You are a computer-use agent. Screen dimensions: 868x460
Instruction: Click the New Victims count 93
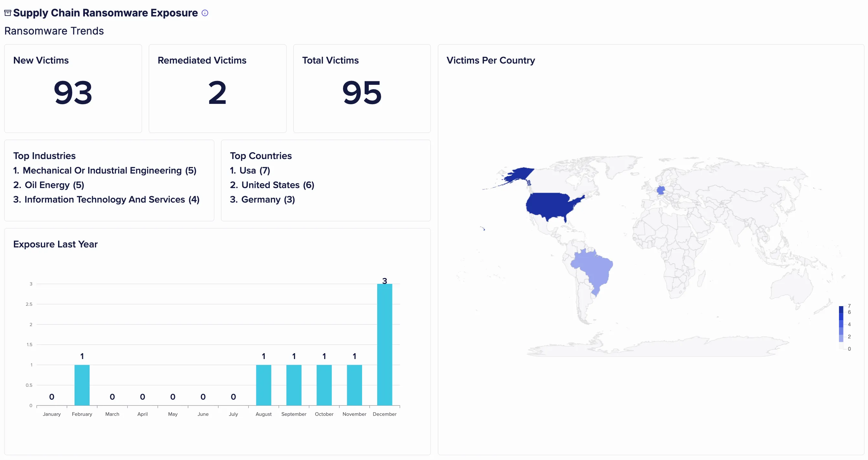coord(73,93)
